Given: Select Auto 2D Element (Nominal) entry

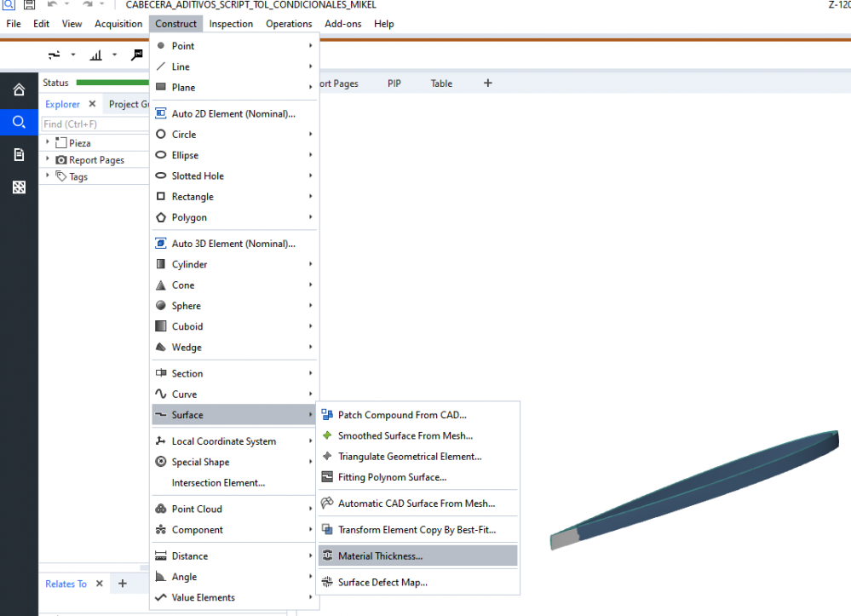Looking at the screenshot, I should (233, 113).
